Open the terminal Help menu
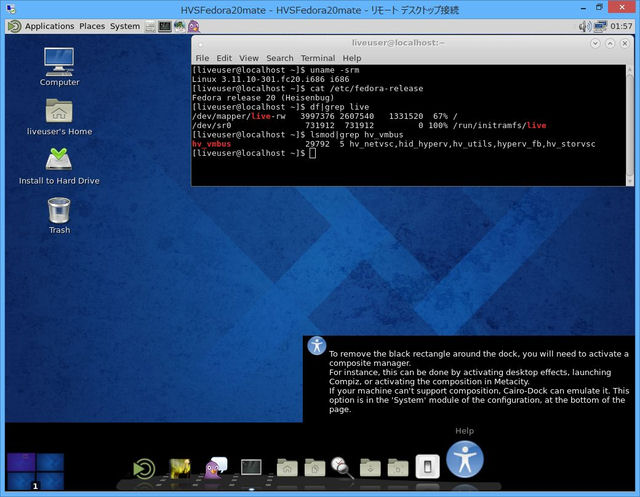This screenshot has height=497, width=640. click(351, 58)
